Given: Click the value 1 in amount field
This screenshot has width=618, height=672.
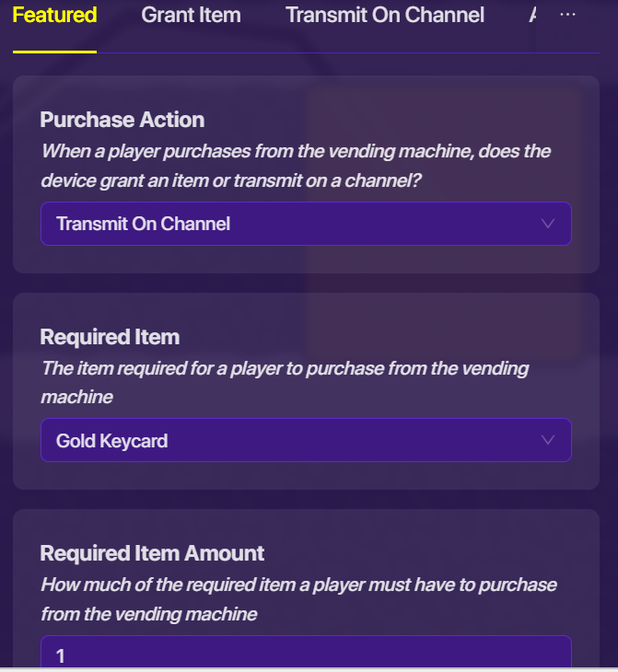Looking at the screenshot, I should click(x=61, y=656).
